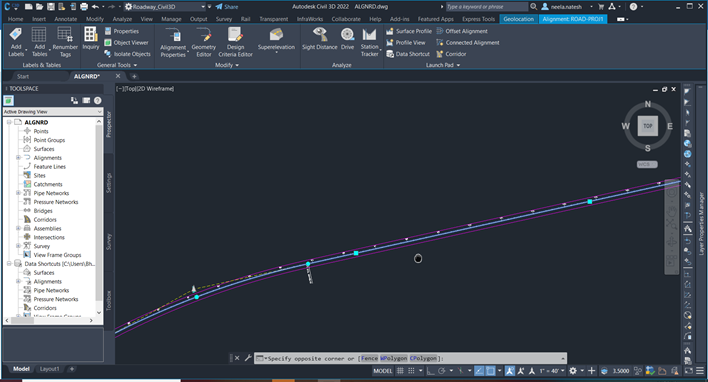Open the Station Tracker tool
Viewport: 708px width, 382px height.
click(369, 42)
